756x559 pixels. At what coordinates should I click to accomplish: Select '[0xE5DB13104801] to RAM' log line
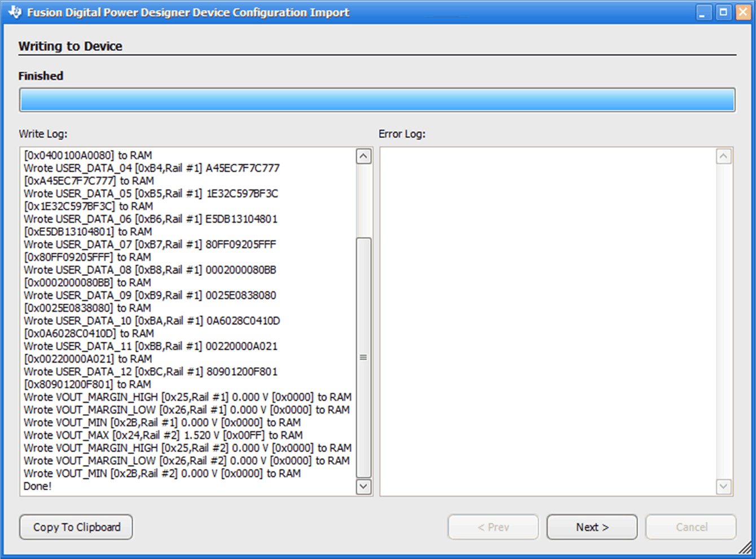pyautogui.click(x=87, y=231)
